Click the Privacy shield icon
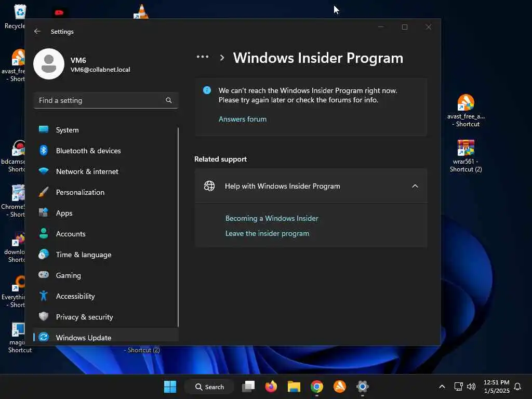The width and height of the screenshot is (532, 399). pyautogui.click(x=44, y=316)
